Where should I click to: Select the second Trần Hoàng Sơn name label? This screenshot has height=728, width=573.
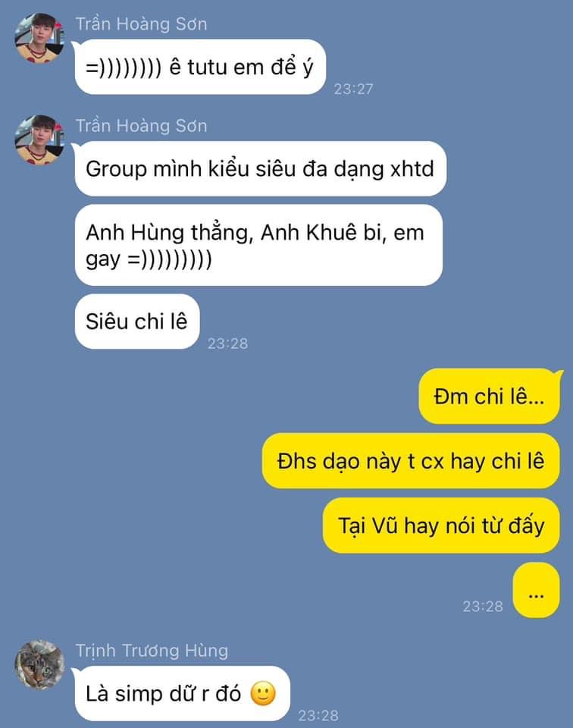(x=141, y=127)
